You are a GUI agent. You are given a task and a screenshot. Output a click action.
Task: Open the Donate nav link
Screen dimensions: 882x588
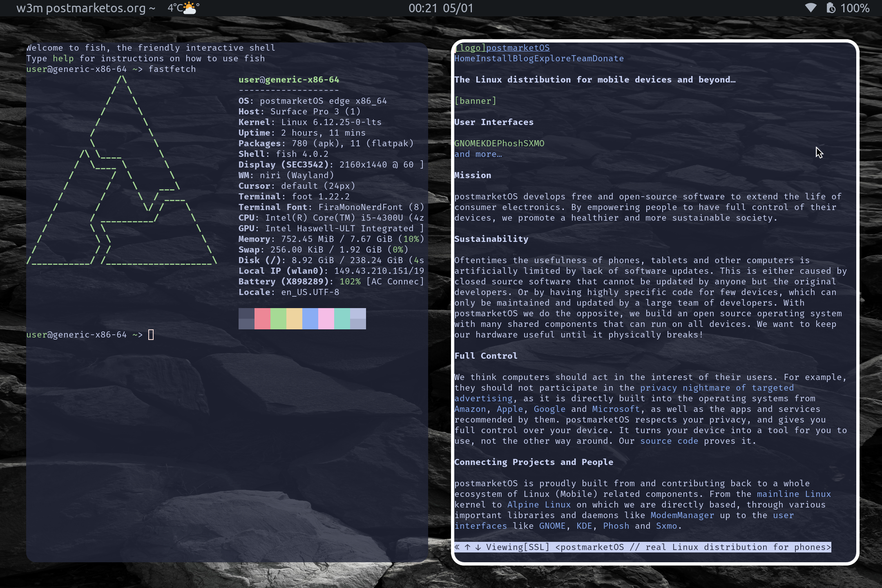click(608, 58)
